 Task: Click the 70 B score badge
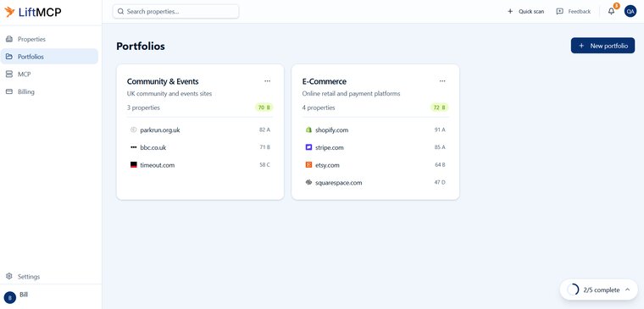pos(264,108)
